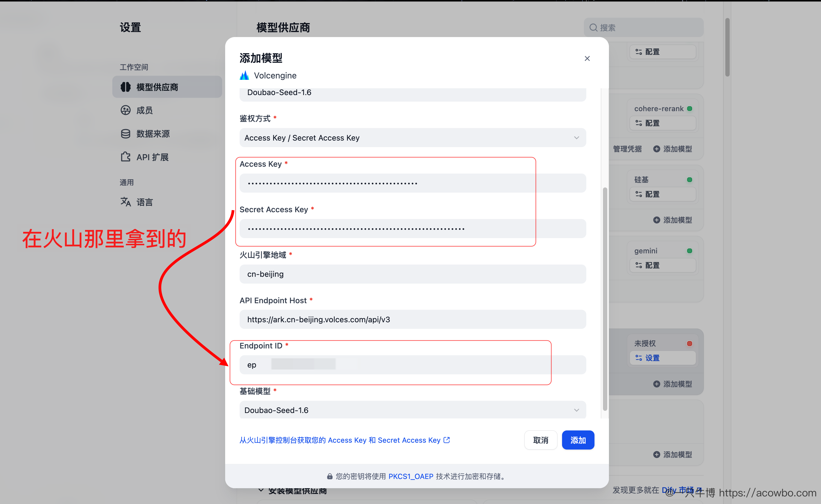Click the Access Key input field
This screenshot has height=504, width=821.
tap(412, 183)
